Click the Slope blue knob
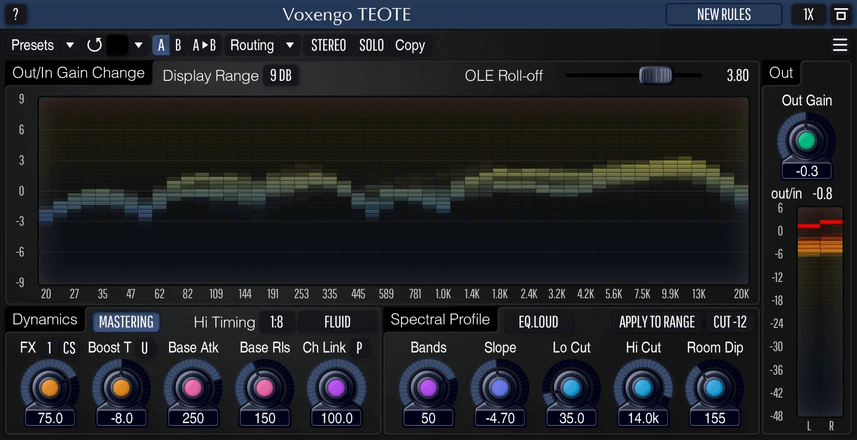The height and width of the screenshot is (440, 857). coord(500,388)
